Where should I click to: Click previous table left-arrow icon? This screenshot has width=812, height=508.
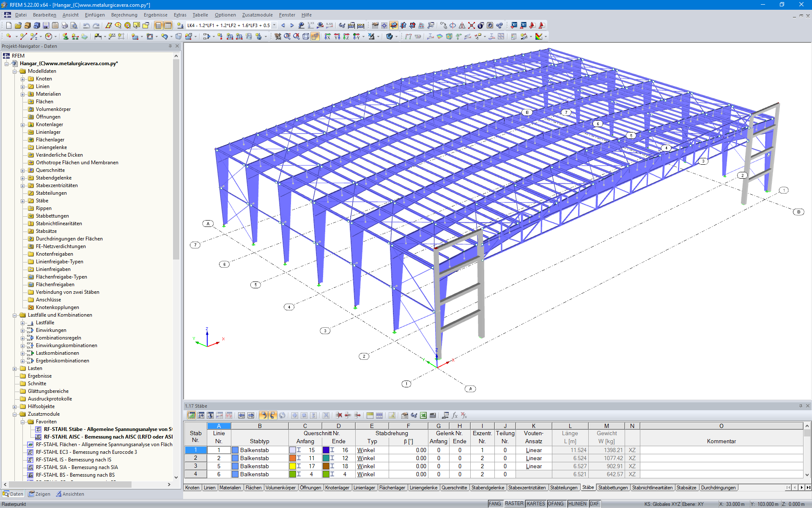click(x=241, y=415)
